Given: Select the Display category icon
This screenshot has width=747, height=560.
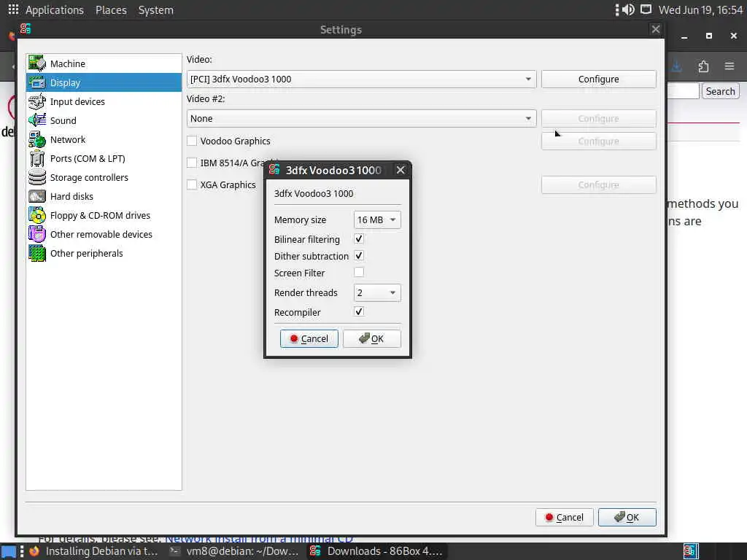Looking at the screenshot, I should (x=36, y=82).
